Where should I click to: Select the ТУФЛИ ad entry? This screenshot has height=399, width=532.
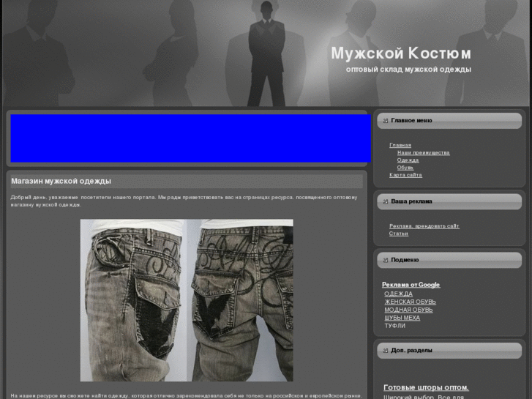click(x=394, y=326)
